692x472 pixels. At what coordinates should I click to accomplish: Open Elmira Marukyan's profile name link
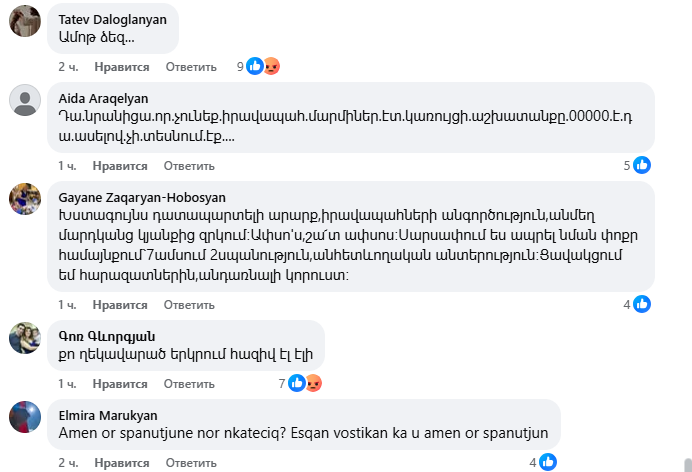(x=108, y=415)
